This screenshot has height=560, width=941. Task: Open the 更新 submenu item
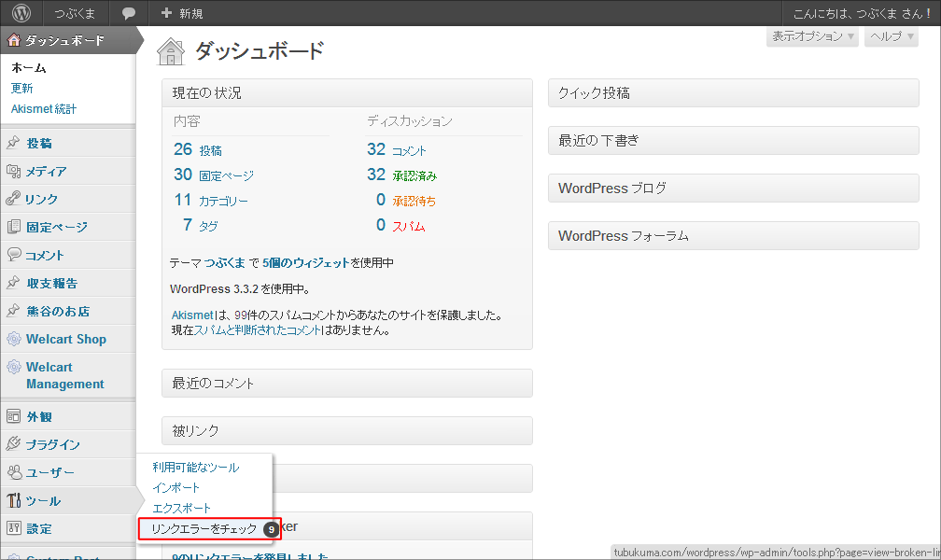click(x=22, y=89)
